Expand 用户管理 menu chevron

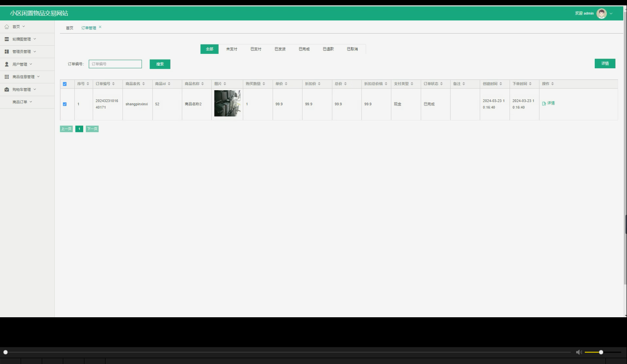tap(31, 64)
